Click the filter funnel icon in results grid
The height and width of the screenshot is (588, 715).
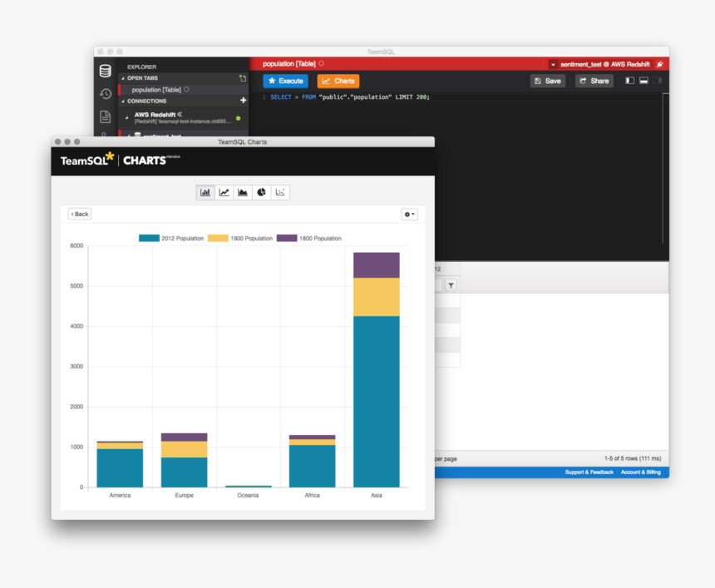tap(451, 285)
